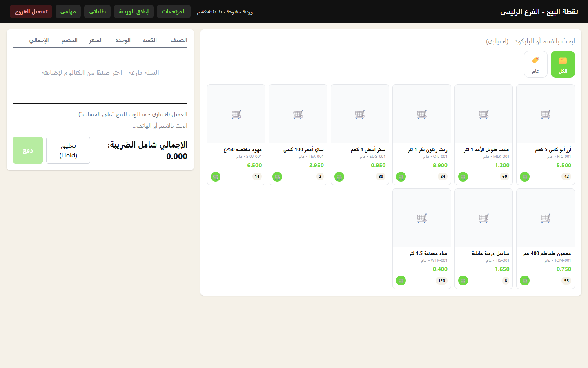Click stock badge 60 on milk card
The height and width of the screenshot is (368, 588).
coord(505,177)
